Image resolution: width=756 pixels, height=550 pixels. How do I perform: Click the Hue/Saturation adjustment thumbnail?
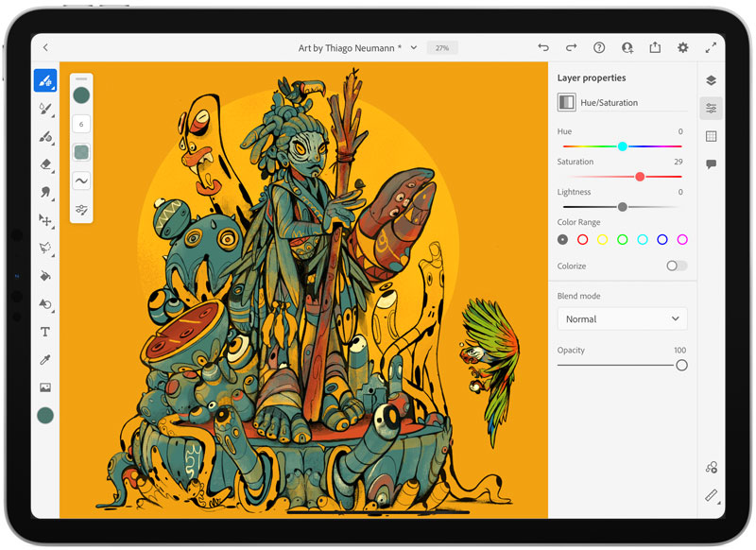coord(566,102)
